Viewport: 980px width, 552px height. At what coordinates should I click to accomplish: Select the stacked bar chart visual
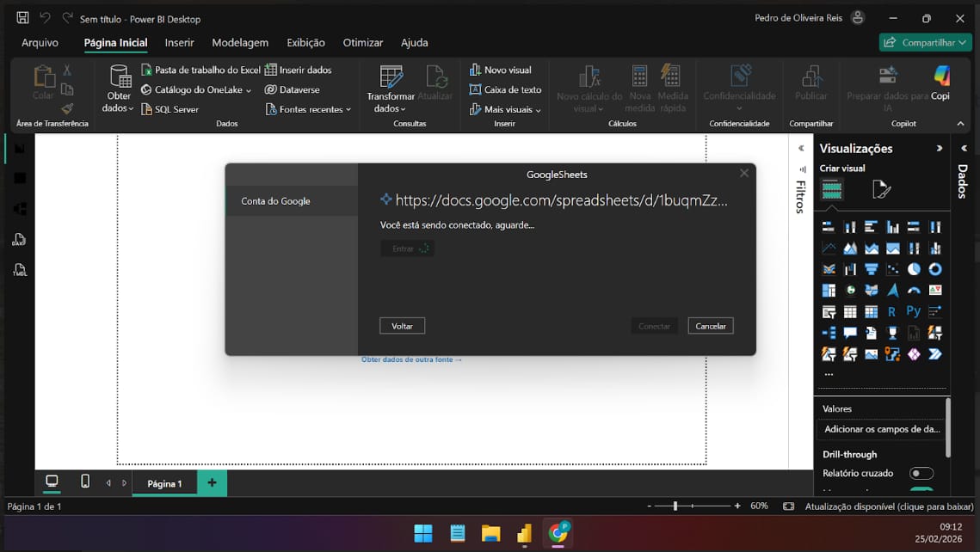[829, 227]
